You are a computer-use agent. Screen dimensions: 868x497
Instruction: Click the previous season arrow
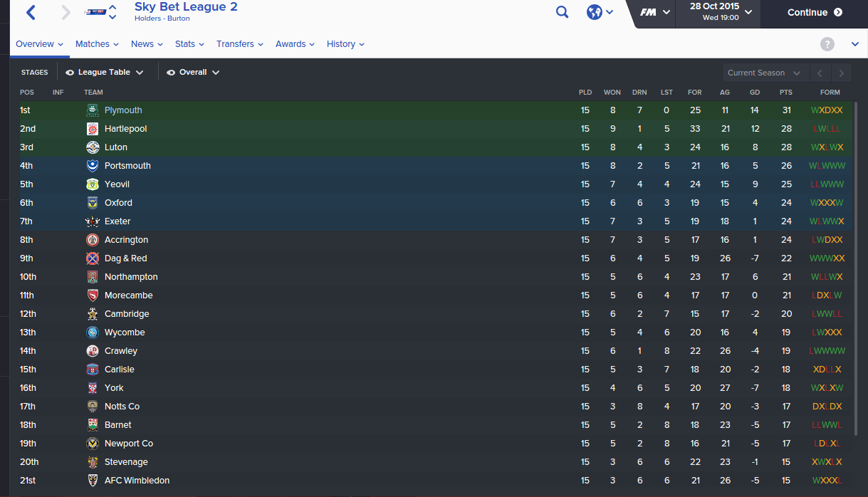pos(820,73)
